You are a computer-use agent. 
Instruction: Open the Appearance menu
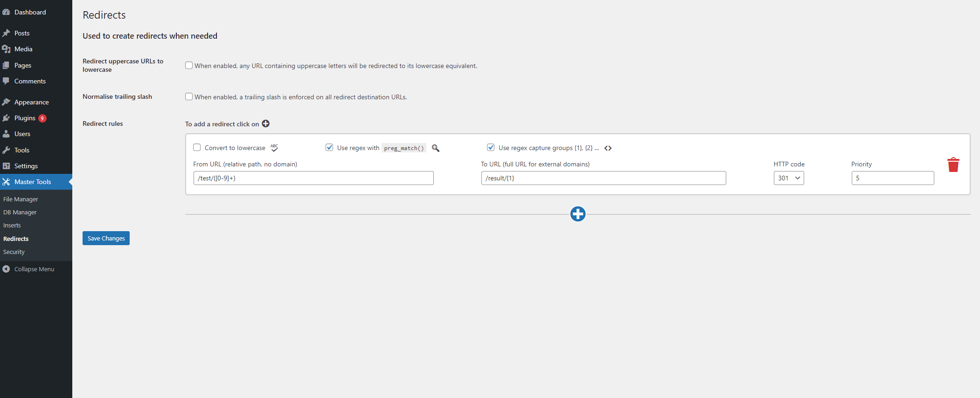point(36,102)
